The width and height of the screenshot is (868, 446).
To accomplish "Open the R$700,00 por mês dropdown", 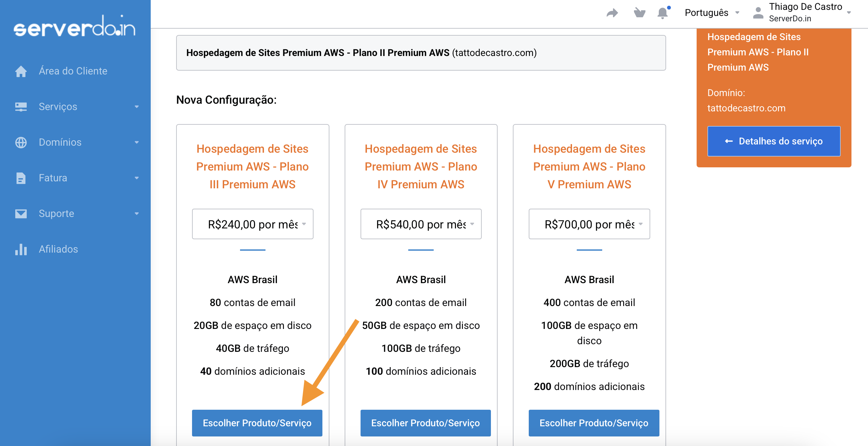I will pyautogui.click(x=589, y=224).
